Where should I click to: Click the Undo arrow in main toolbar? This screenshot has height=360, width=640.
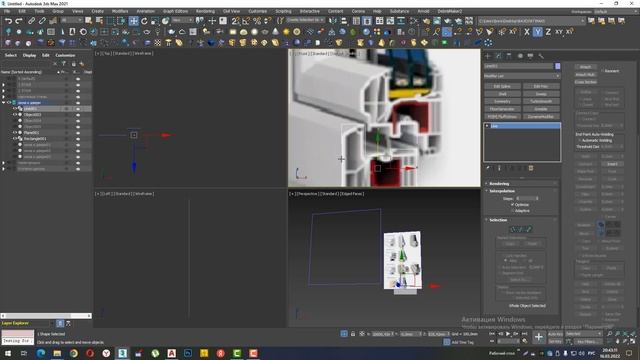[8, 21]
